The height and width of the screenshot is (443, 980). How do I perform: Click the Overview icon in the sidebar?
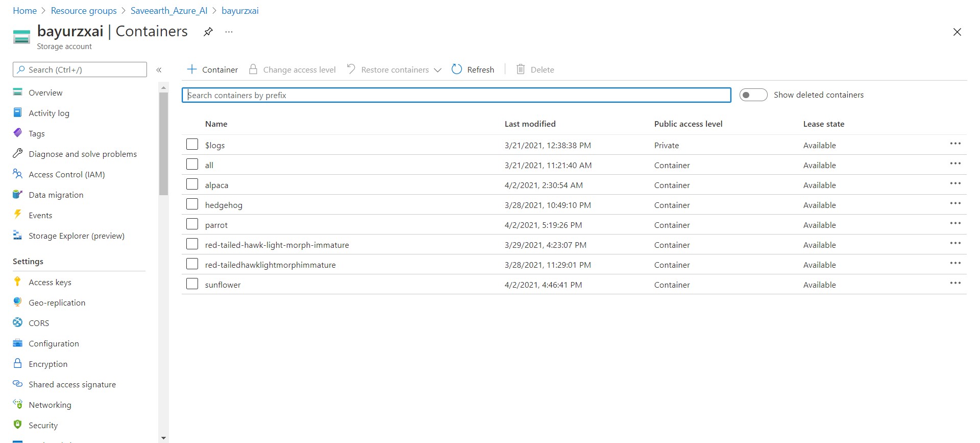point(18,92)
